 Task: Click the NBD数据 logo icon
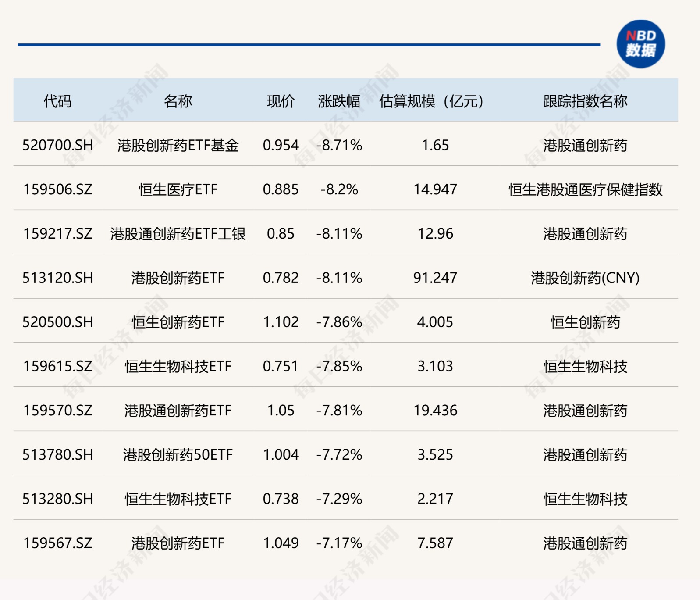point(640,44)
